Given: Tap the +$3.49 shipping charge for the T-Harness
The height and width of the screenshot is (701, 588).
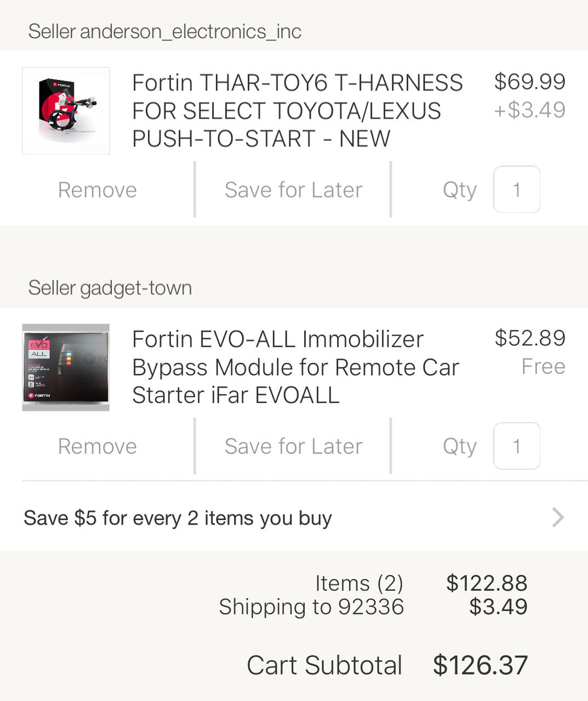Looking at the screenshot, I should pos(529,110).
